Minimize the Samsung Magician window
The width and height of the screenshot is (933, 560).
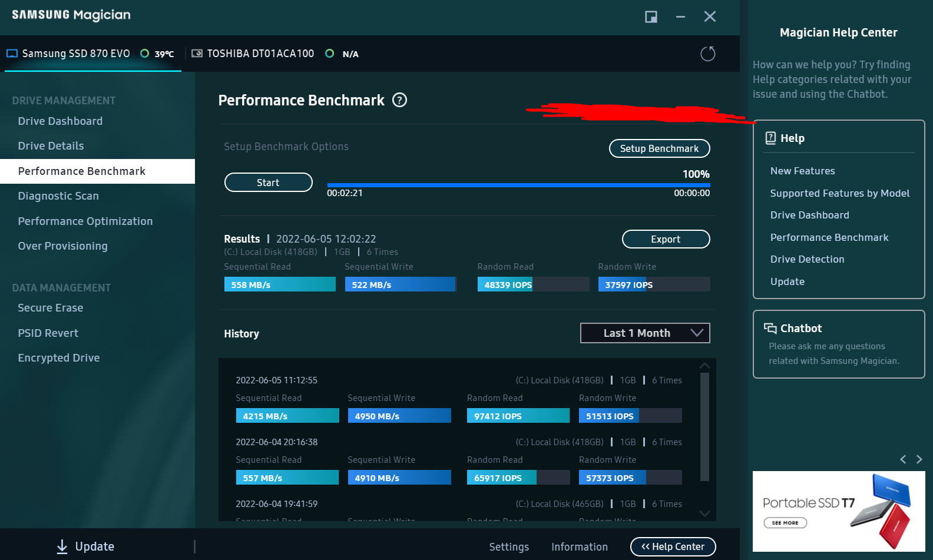click(x=680, y=16)
